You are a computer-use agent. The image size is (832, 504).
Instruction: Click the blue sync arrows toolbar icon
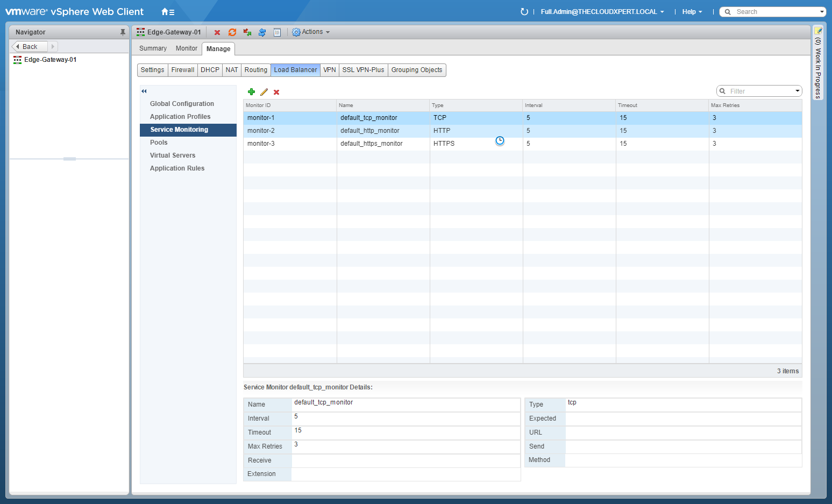(262, 32)
